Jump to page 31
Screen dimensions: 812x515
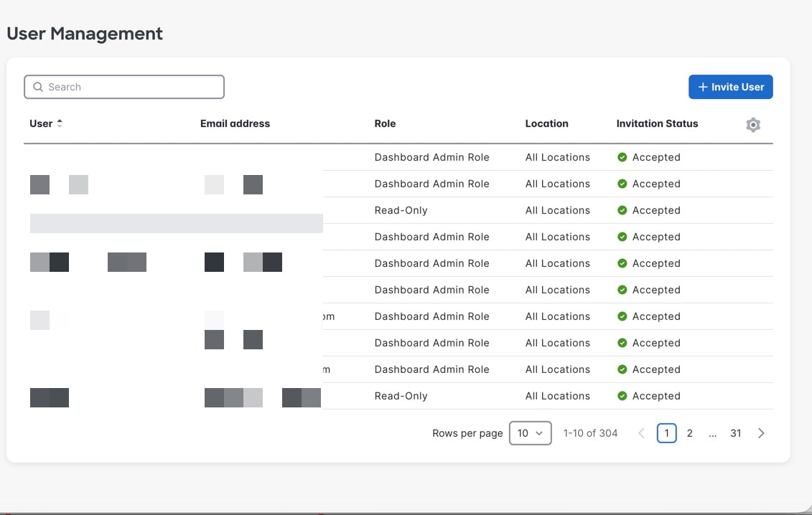(x=735, y=433)
